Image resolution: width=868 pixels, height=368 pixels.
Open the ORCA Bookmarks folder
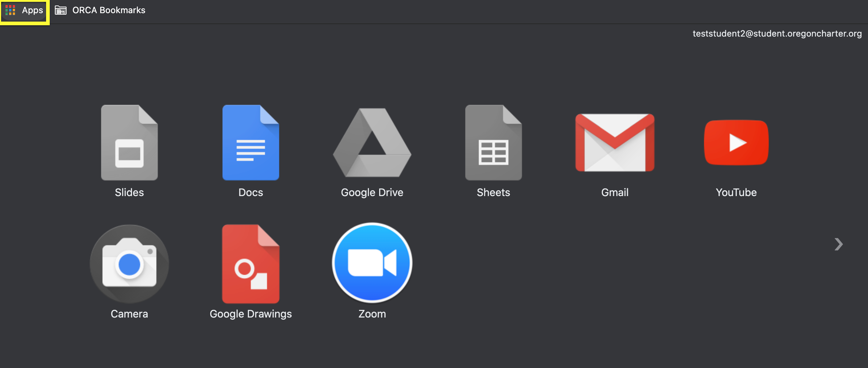100,10
